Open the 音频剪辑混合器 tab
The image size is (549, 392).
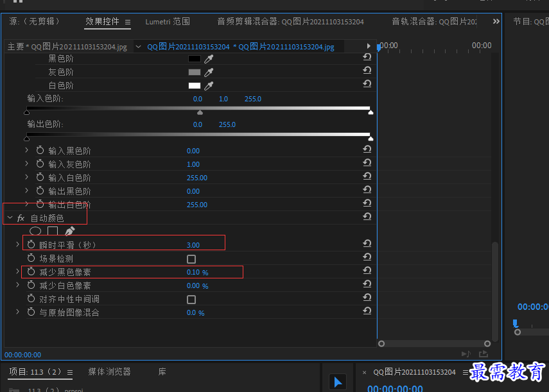click(291, 22)
